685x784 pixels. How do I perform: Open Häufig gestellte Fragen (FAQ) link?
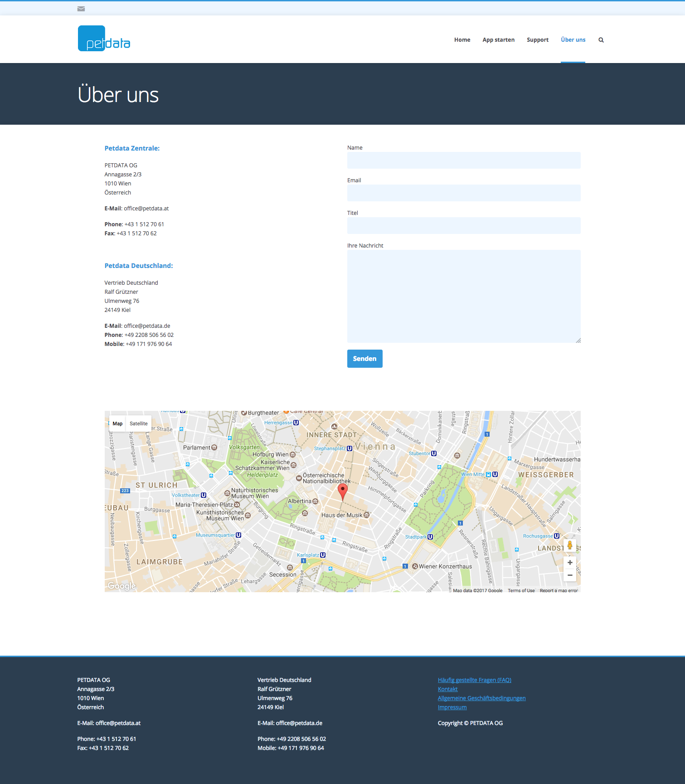point(474,680)
